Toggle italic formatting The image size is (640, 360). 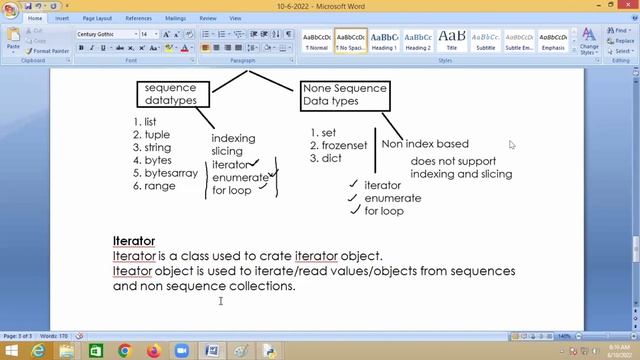coord(92,48)
